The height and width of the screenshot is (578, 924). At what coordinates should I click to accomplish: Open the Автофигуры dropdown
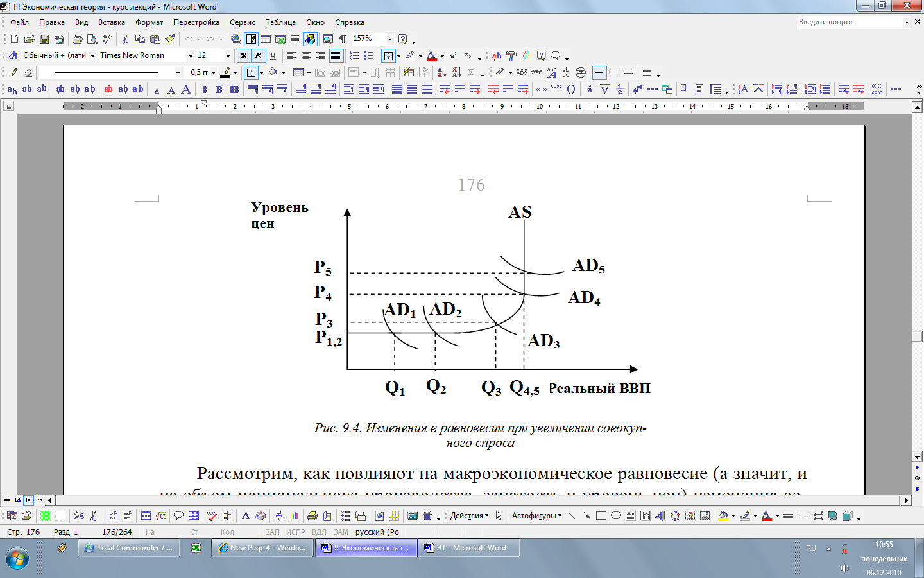[536, 516]
